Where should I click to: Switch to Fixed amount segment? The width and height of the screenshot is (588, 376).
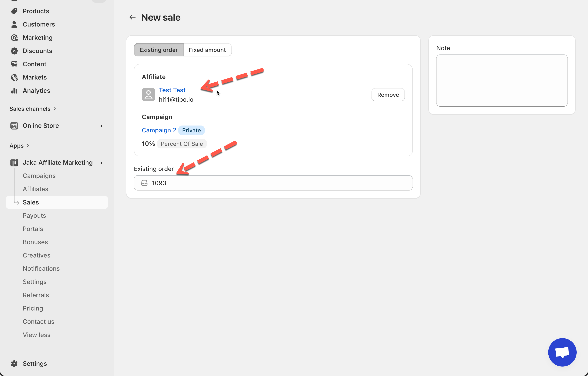tap(207, 50)
